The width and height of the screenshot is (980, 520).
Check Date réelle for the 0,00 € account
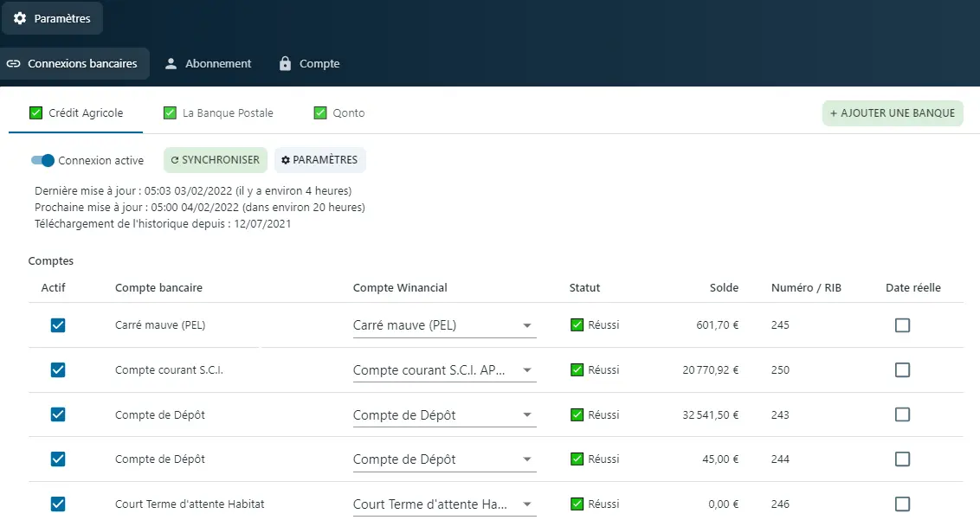[902, 503]
